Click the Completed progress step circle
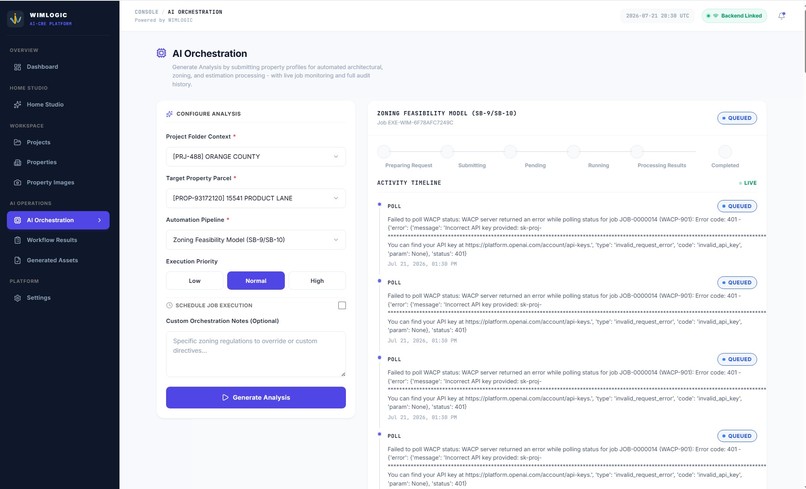This screenshot has width=806, height=489. (x=725, y=152)
